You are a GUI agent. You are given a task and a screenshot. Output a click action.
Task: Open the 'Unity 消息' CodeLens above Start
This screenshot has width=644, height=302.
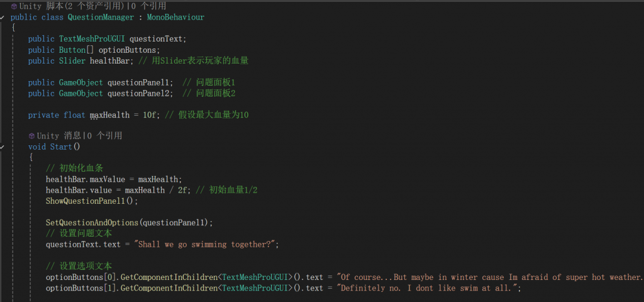(x=58, y=136)
